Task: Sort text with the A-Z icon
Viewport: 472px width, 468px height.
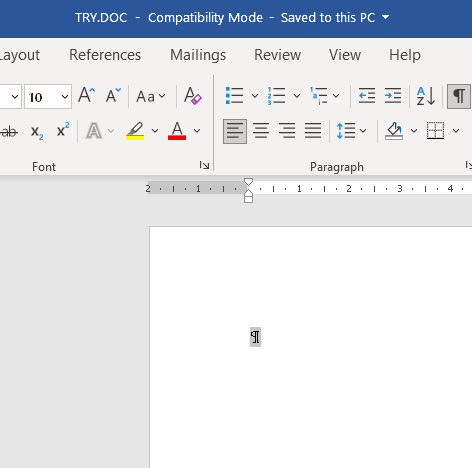Action: [x=426, y=96]
